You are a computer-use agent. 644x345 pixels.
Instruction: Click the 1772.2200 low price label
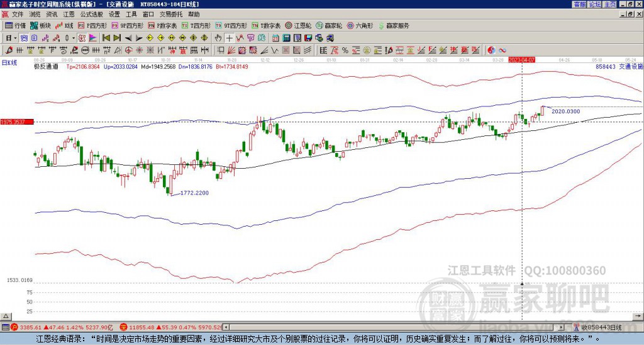click(195, 193)
